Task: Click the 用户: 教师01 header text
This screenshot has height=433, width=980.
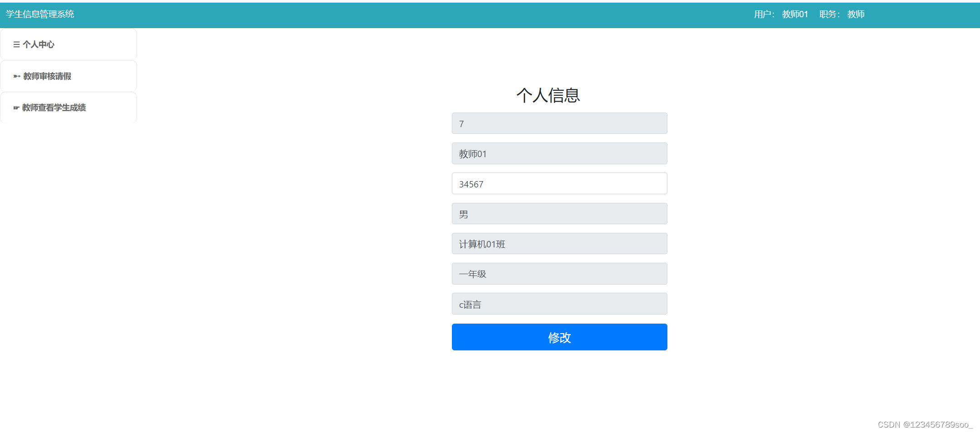Action: (x=781, y=14)
